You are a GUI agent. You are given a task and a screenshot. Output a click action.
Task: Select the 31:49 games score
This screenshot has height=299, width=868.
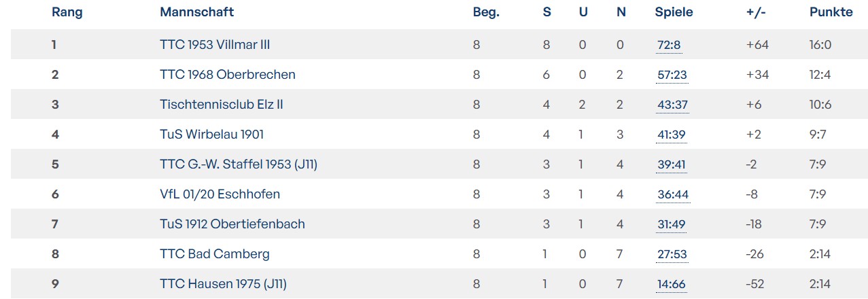pyautogui.click(x=672, y=225)
